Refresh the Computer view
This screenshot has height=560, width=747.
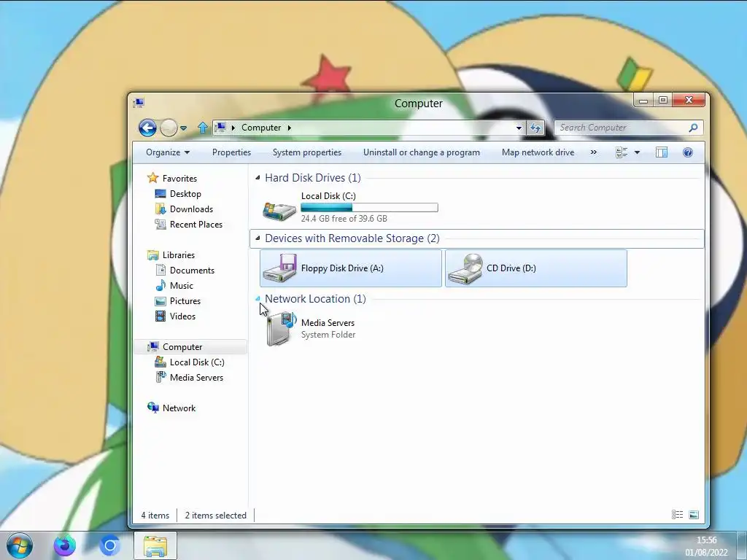click(x=535, y=128)
